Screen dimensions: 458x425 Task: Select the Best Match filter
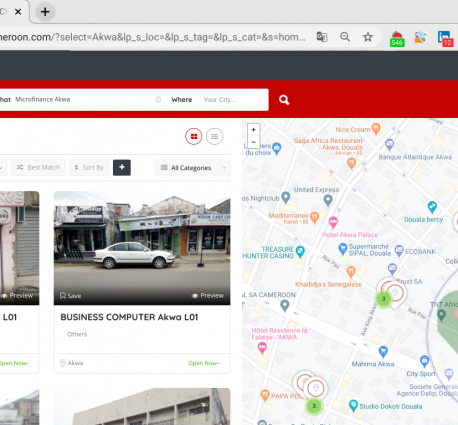pos(39,167)
